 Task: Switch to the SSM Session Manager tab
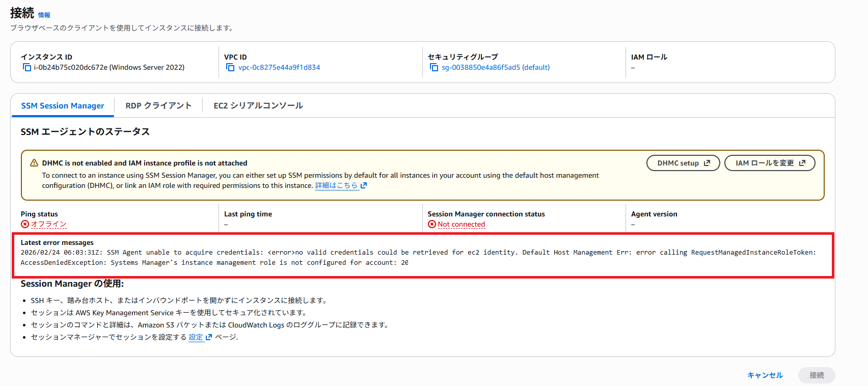point(63,105)
